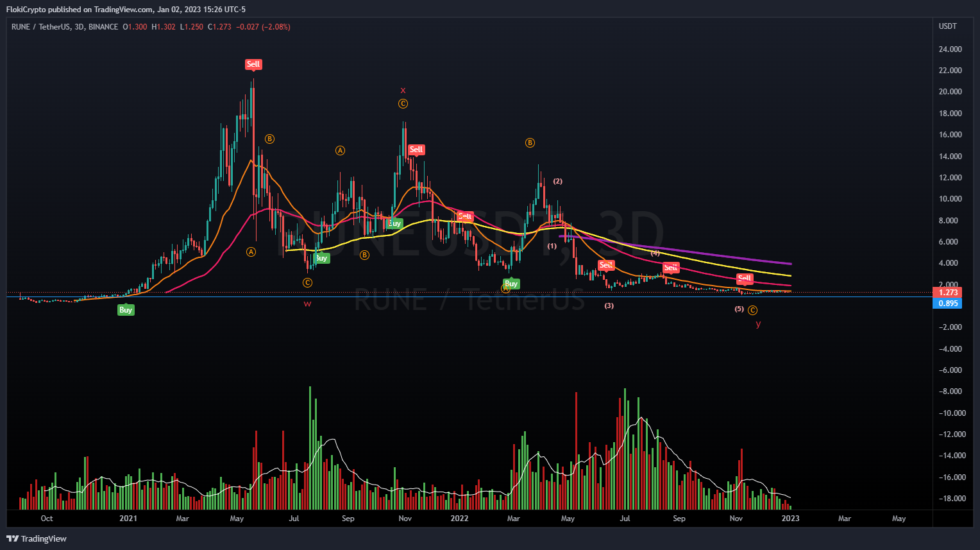980x550 pixels.
Task: Click the red 'x' wave label
Action: [403, 90]
